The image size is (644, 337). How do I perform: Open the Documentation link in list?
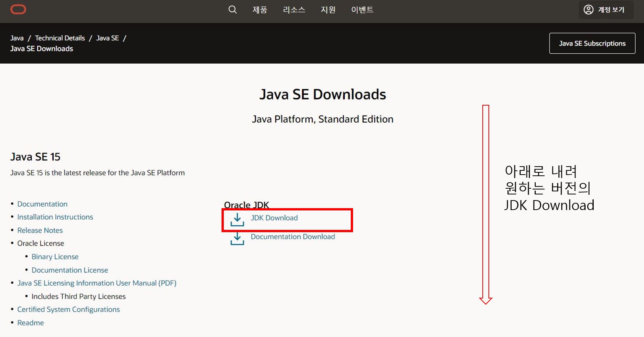point(42,204)
